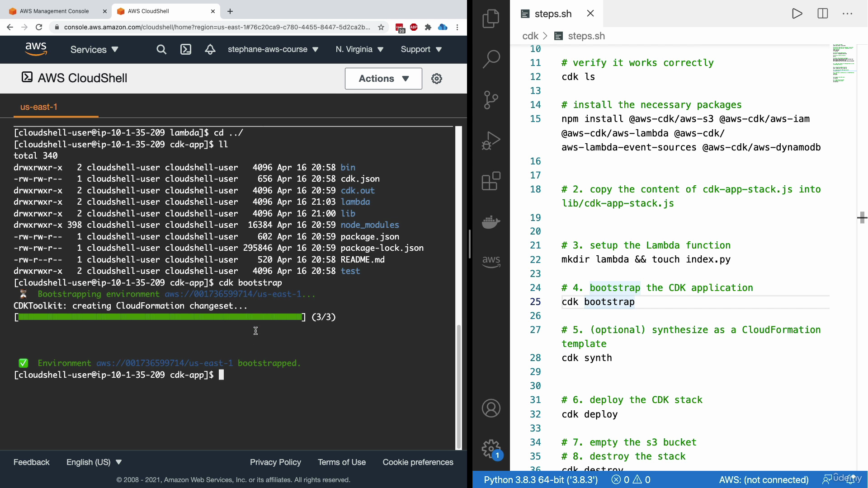The width and height of the screenshot is (868, 488).
Task: Click 'README.md' in terminal listing
Action: 363,260
